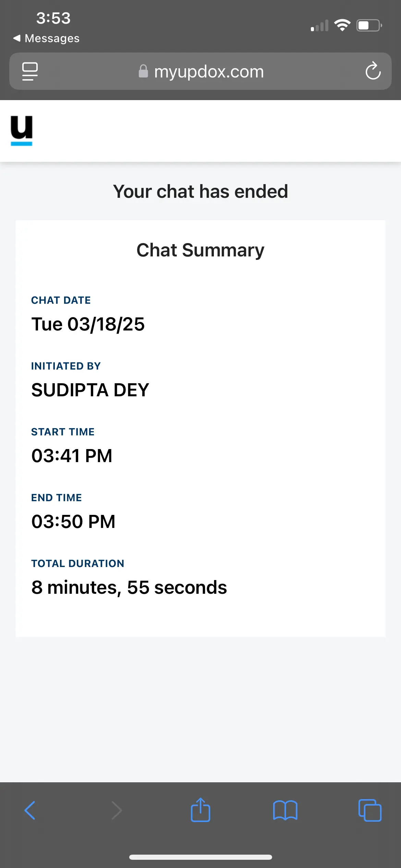Viewport: 401px width, 868px height.
Task: Go back with the left chevron
Action: [30, 810]
